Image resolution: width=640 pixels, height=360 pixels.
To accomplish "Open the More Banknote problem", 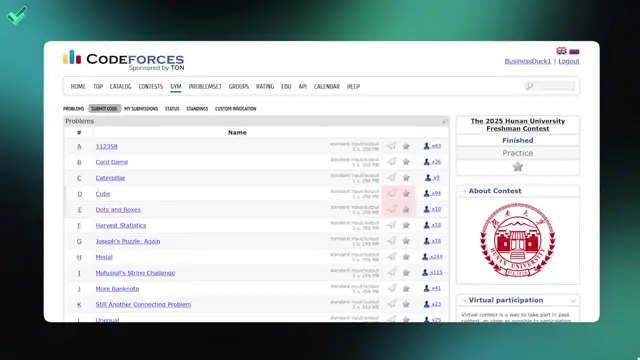I will (117, 289).
